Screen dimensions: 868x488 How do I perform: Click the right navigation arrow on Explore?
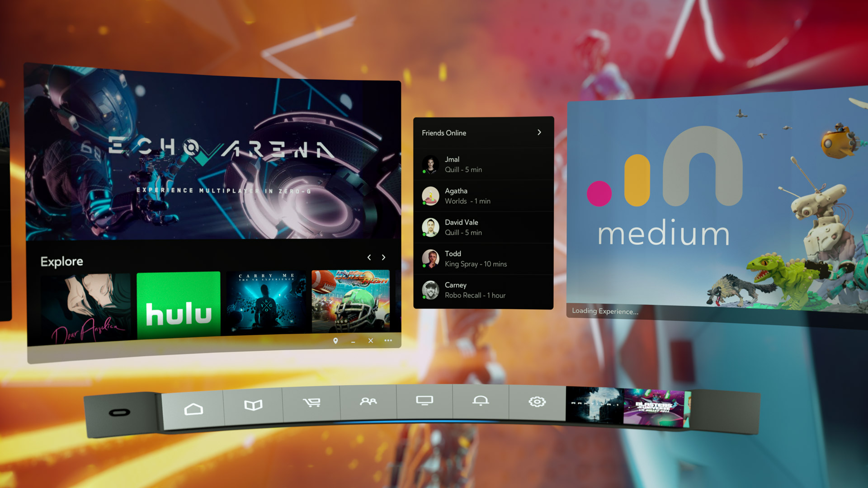point(384,258)
